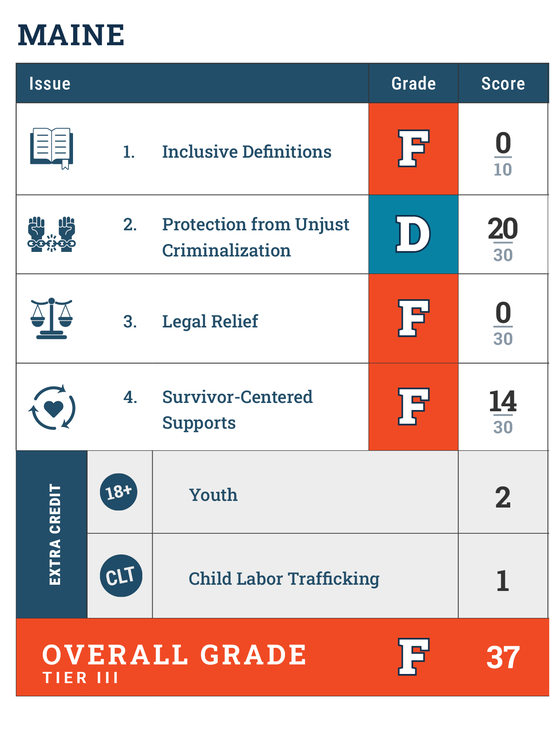Open Protection from Unjust Criminalization text
560x747 pixels.
[256, 237]
